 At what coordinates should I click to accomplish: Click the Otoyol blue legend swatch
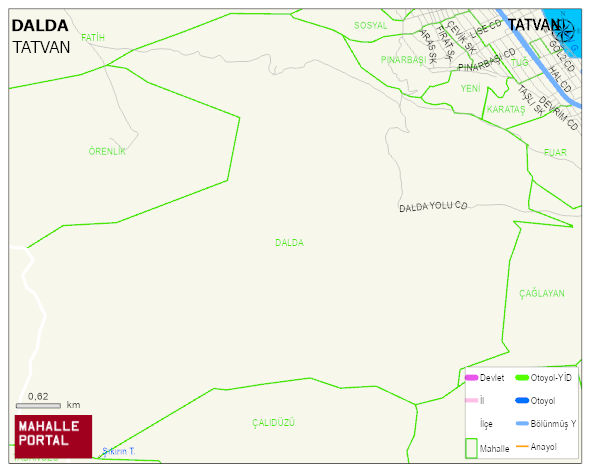tap(522, 400)
